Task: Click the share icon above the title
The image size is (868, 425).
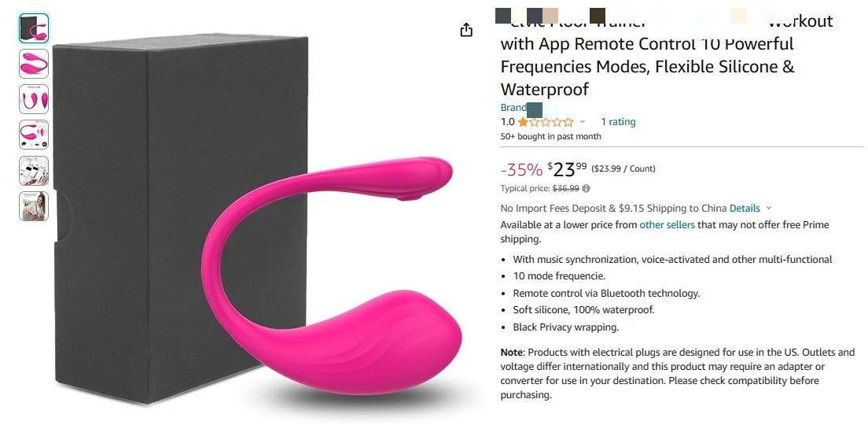Action: tap(467, 30)
